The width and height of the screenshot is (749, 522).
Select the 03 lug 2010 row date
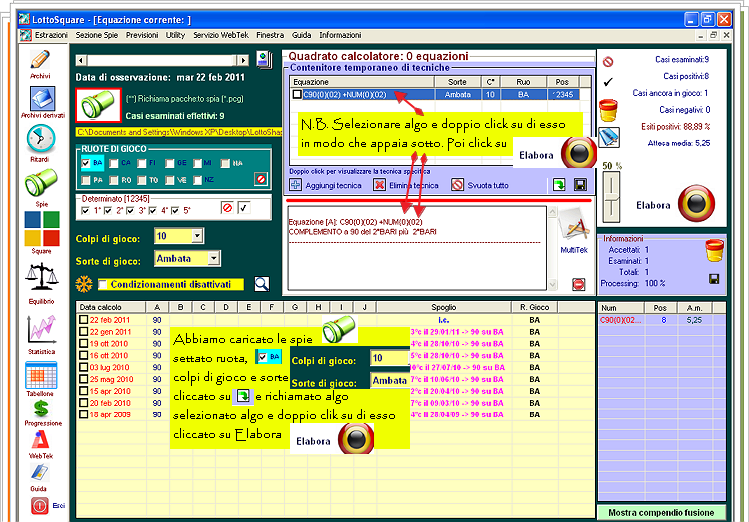tap(110, 367)
